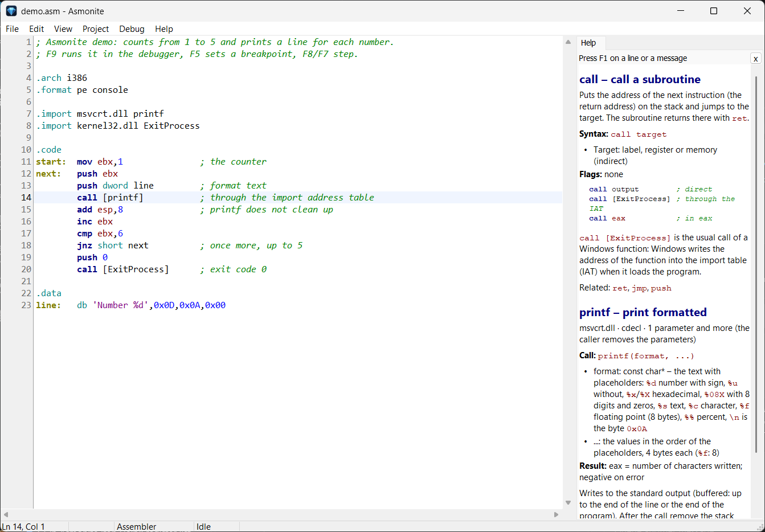Click editor scroll up arrow

[x=568, y=42]
